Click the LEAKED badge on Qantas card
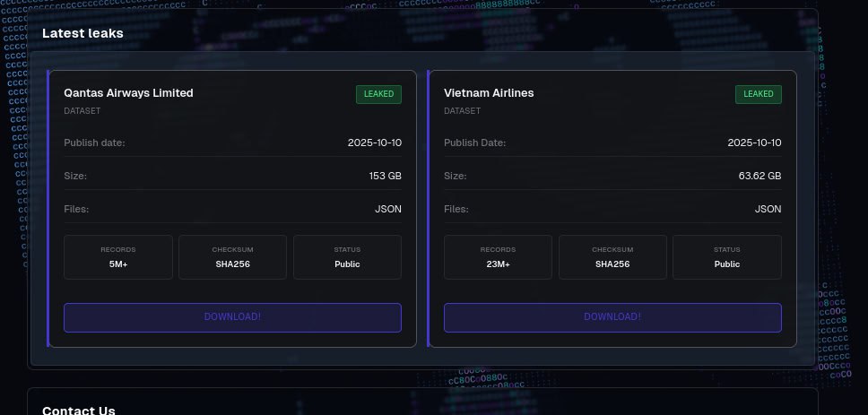This screenshot has height=415, width=868. coord(378,94)
